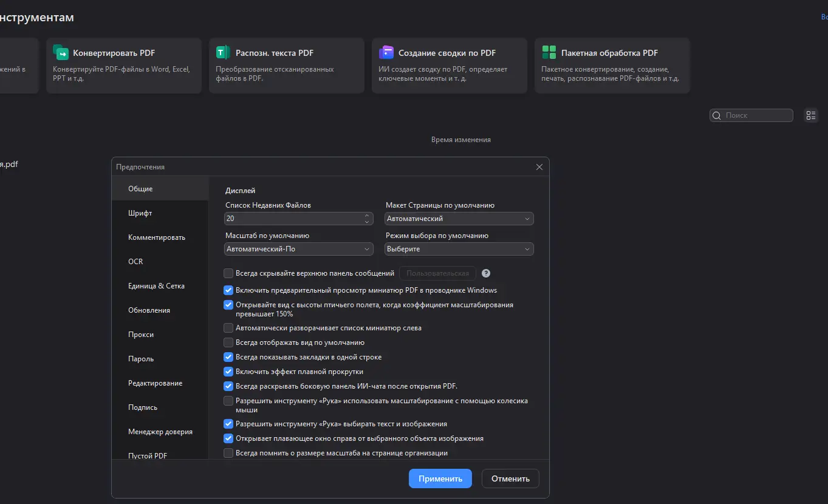This screenshot has width=828, height=504.
Task: Click the search magnifier icon
Action: coord(717,115)
